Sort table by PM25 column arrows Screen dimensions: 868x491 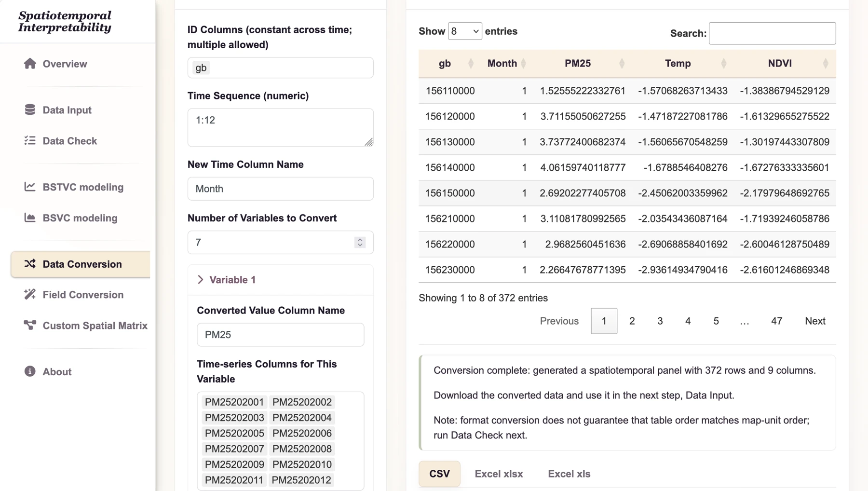(622, 63)
